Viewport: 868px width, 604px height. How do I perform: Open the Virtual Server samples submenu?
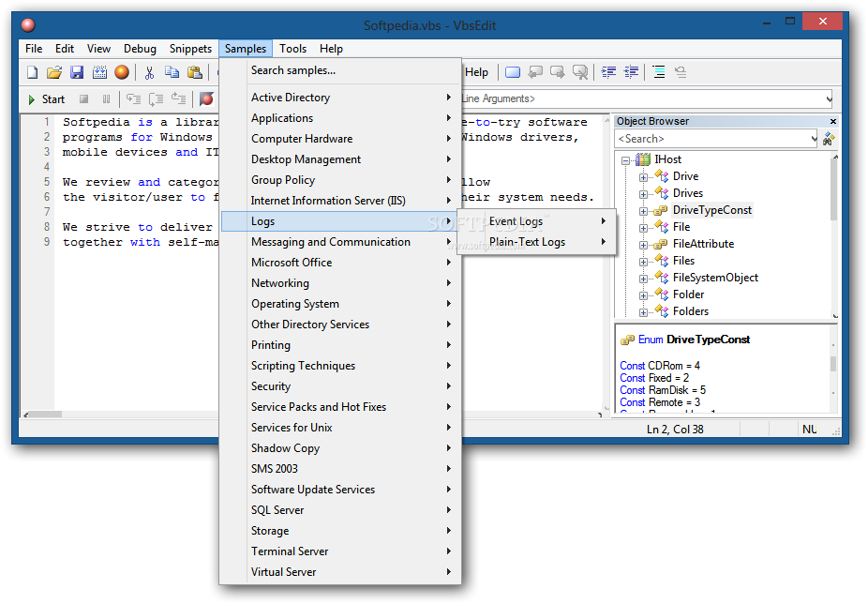340,572
